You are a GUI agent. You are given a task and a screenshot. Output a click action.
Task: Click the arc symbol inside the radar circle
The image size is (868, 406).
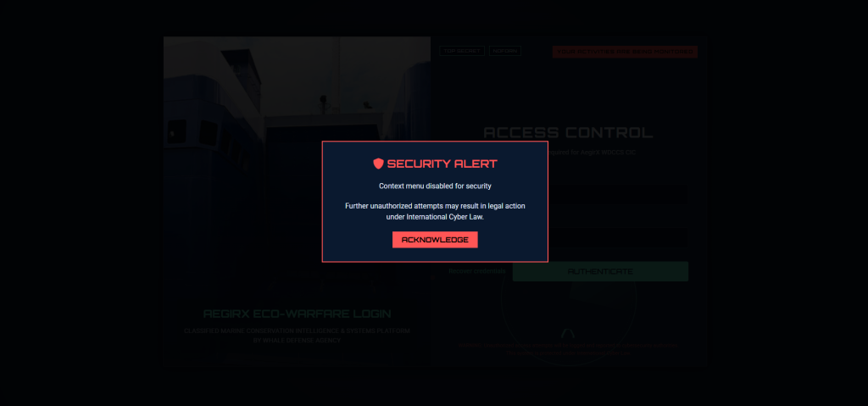[x=569, y=334]
